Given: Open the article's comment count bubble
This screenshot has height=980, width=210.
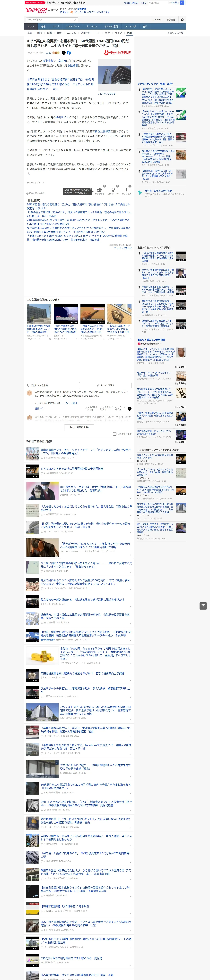Looking at the screenshot, I should [49, 53].
